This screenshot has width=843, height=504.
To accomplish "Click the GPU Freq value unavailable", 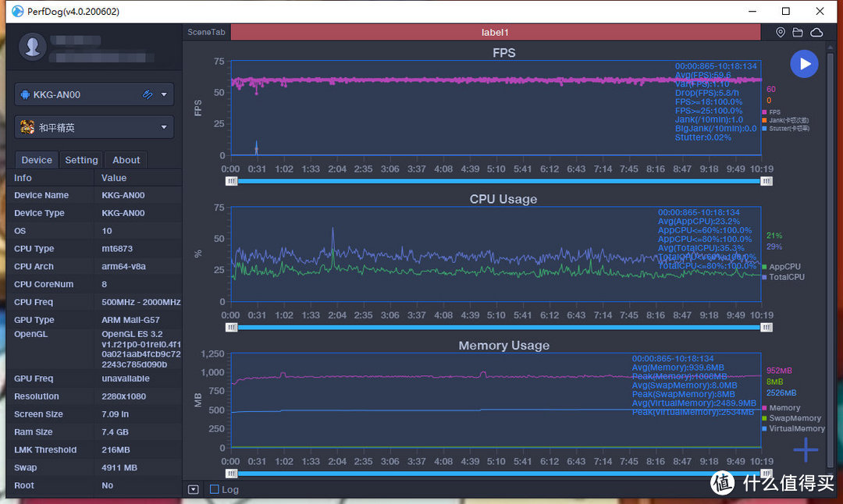I will pos(126,378).
